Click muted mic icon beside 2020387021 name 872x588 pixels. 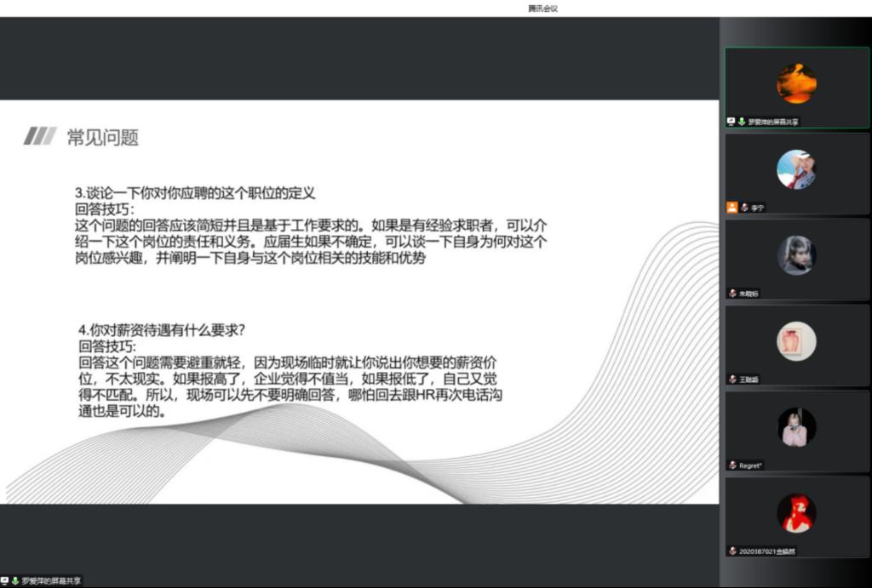pos(732,551)
